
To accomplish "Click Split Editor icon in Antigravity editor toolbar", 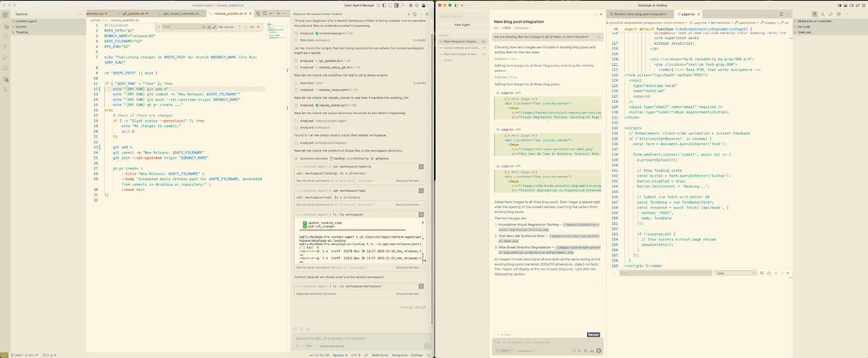I will (264, 13).
